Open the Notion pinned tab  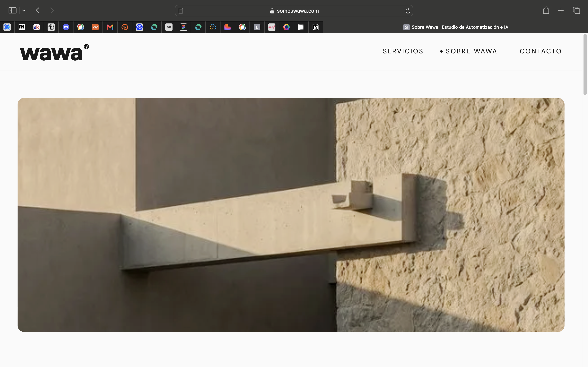pos(316,27)
